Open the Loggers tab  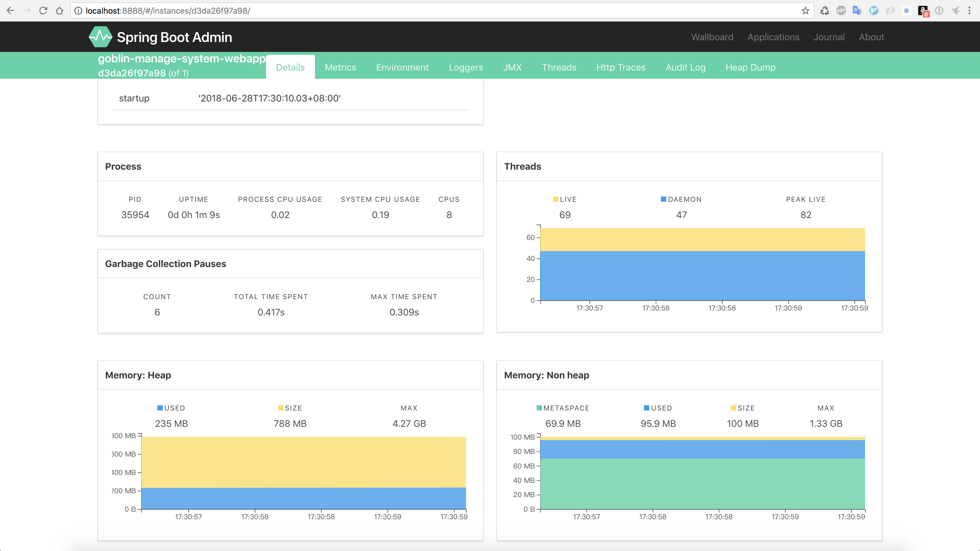pos(466,67)
